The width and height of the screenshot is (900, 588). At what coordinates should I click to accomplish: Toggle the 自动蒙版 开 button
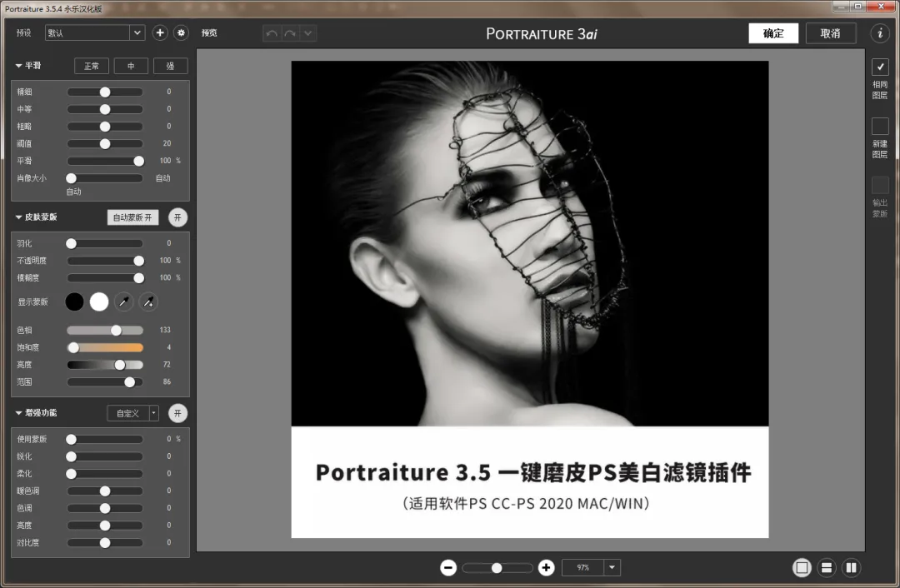tap(132, 217)
